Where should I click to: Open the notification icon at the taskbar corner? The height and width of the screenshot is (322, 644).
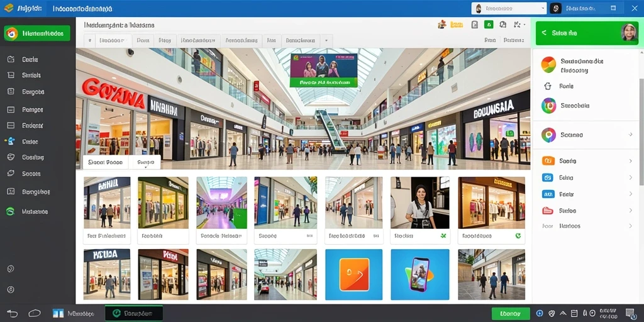(631, 313)
